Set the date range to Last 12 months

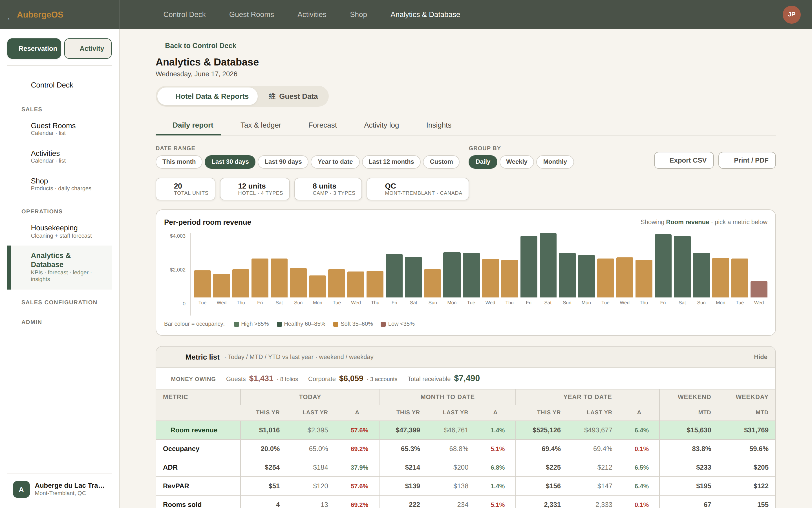point(391,162)
